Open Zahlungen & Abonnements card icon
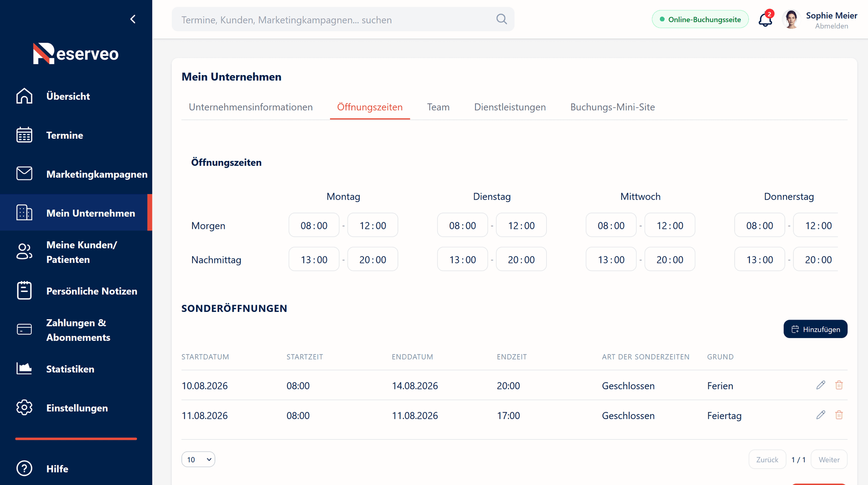868x485 pixels. 24,330
